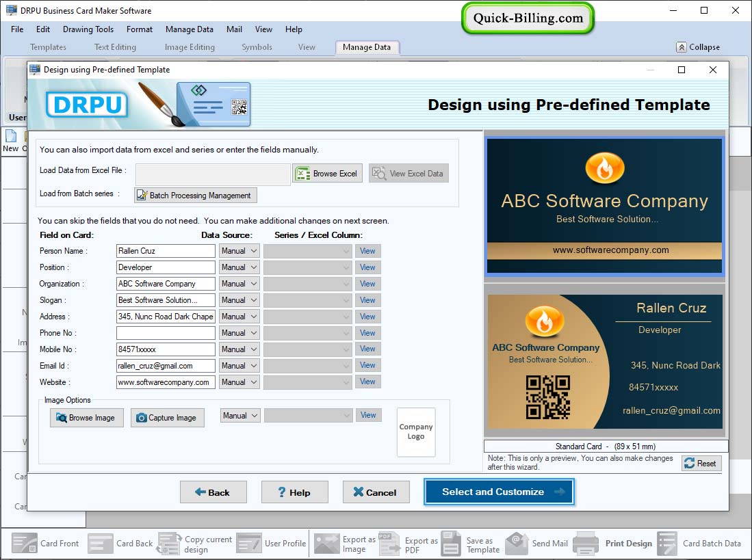
Task: Click the Company Logo placeholder
Action: (x=416, y=431)
